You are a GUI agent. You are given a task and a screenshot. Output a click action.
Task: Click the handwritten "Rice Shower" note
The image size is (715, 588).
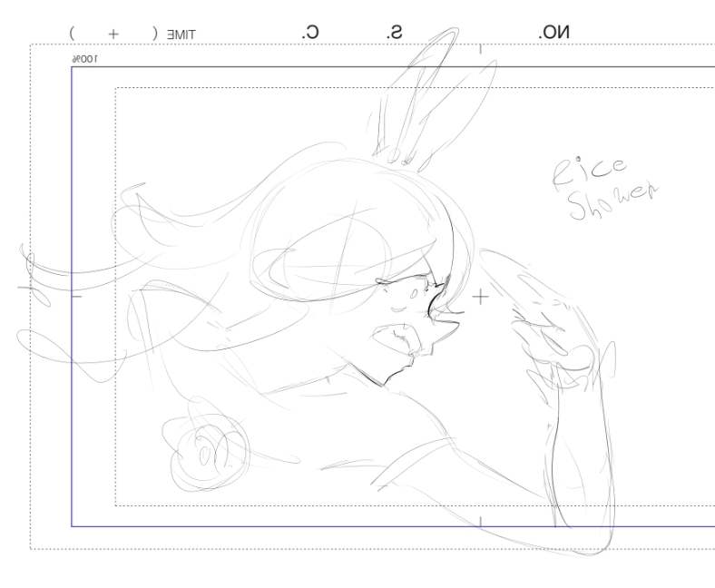tap(605, 189)
